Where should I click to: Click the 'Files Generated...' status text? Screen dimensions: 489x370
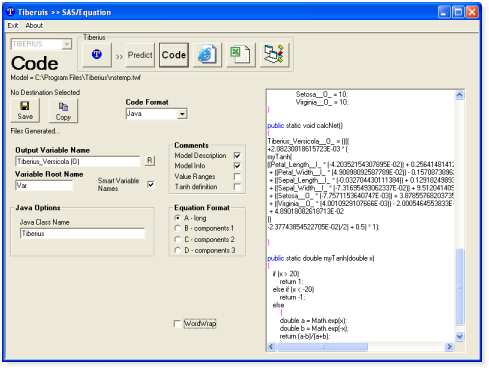tap(35, 131)
